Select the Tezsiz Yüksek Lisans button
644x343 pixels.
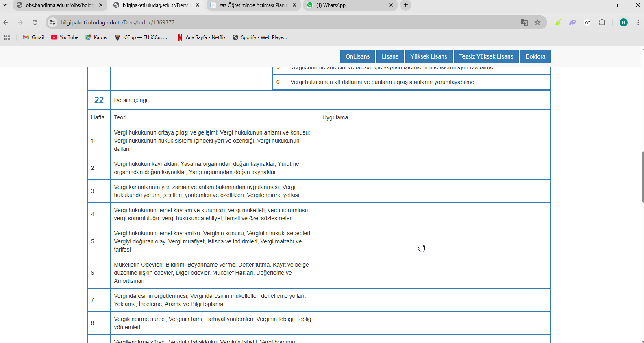pos(486,56)
